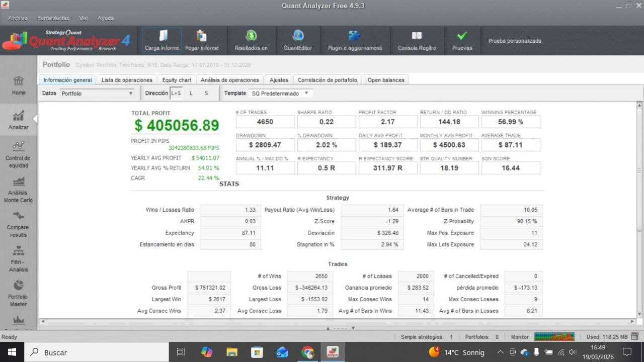644x362 pixels.
Task: Click the SQN Score value 16.44
Action: click(x=511, y=168)
